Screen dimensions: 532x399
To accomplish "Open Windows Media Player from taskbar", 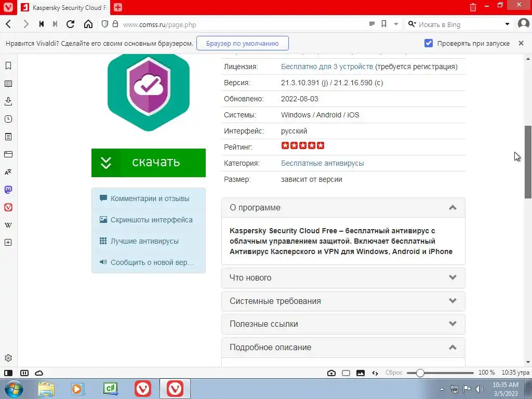I will tap(78, 389).
